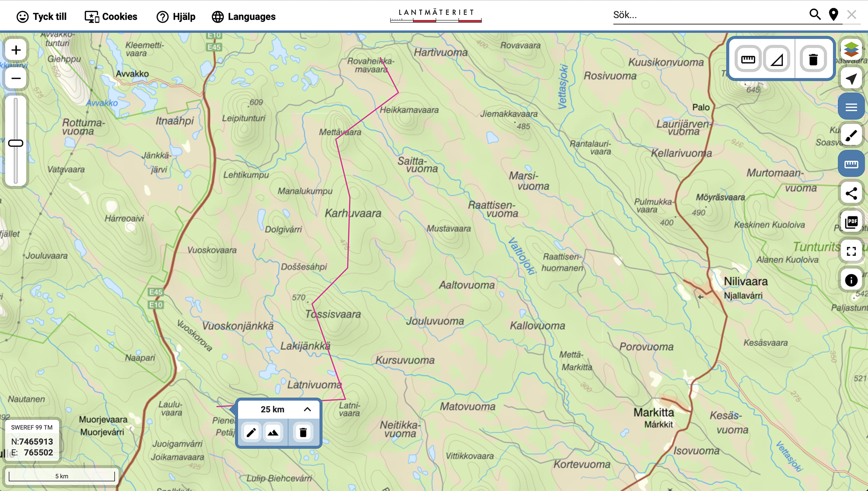
Task: Open the map layers panel
Action: click(851, 49)
